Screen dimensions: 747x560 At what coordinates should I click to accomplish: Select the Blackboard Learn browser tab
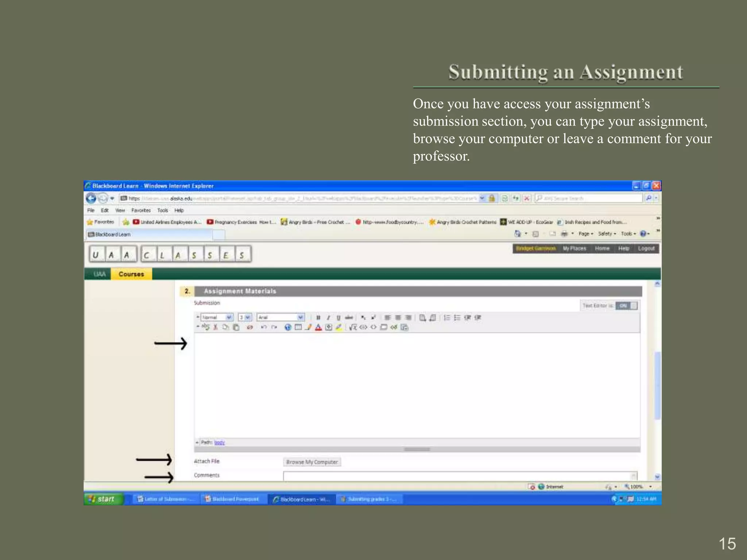[x=150, y=234]
